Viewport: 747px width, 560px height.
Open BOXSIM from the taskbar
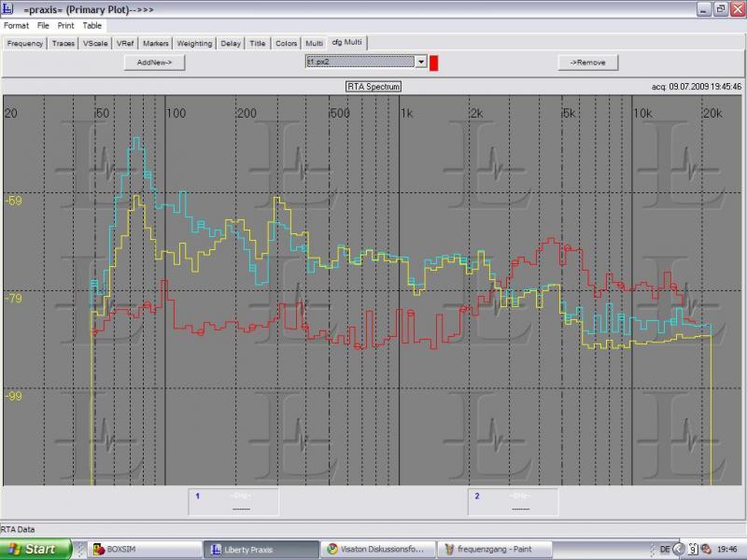point(122,549)
